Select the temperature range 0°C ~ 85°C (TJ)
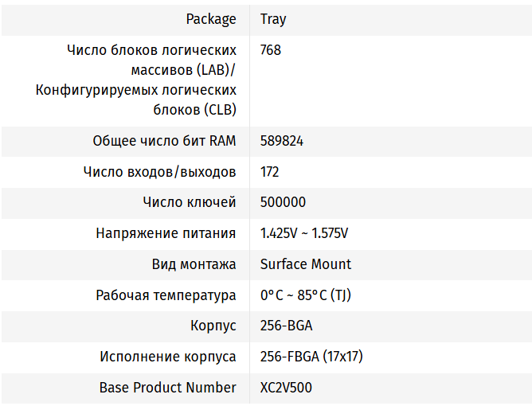Screen dimensions: 532x406 [x=306, y=295]
